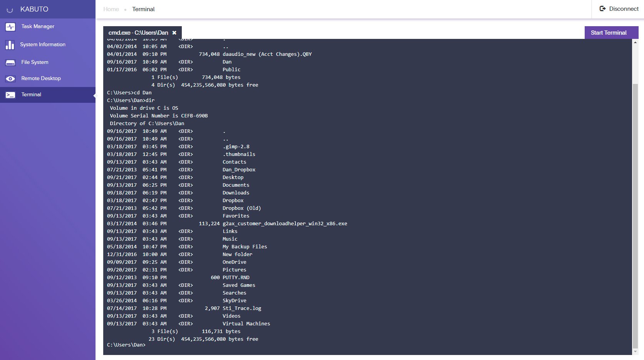Click the Links directory entry
Viewport: 644px width, 360px height.
coord(230,231)
